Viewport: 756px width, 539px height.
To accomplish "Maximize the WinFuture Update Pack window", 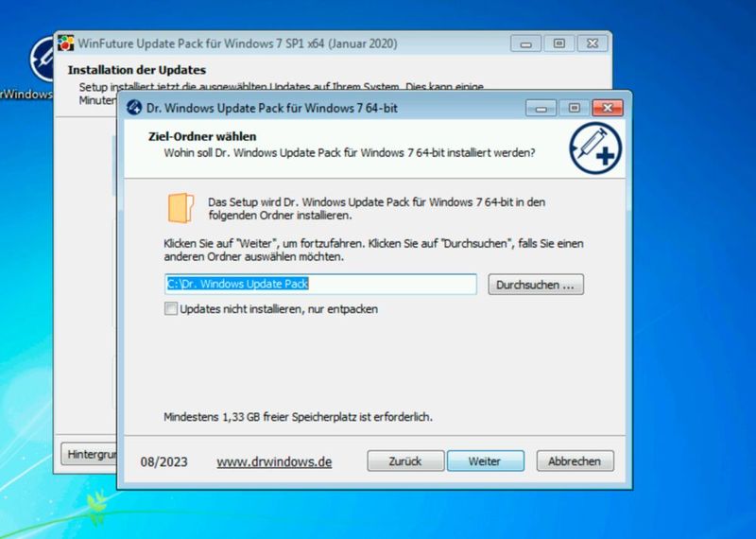I will [559, 43].
